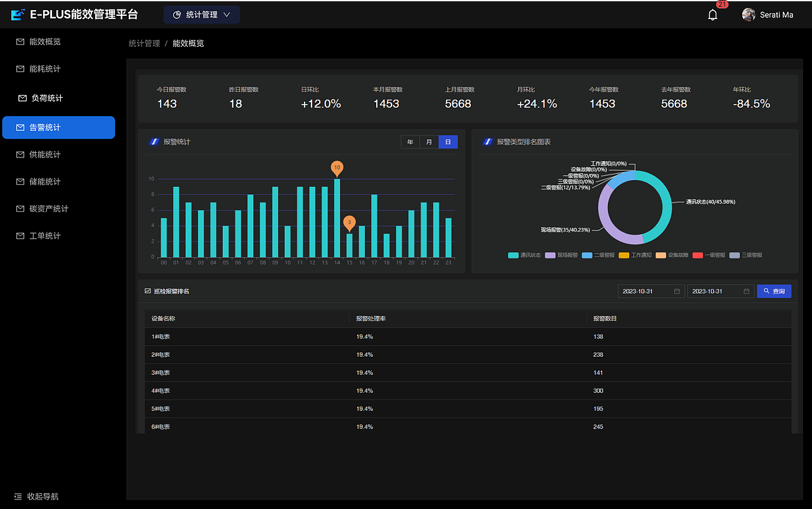The height and width of the screenshot is (509, 812).
Task: Toggle 通讯状态 legend swatch
Action: 513,255
